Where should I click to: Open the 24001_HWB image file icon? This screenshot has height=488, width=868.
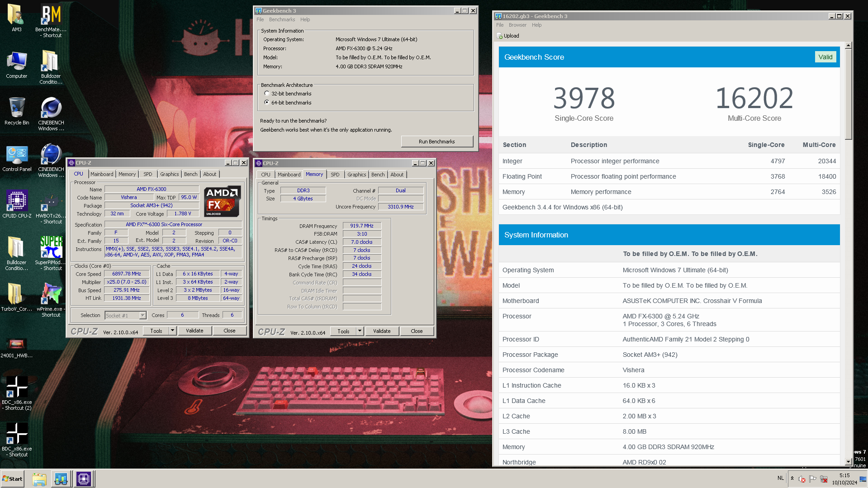point(16,347)
